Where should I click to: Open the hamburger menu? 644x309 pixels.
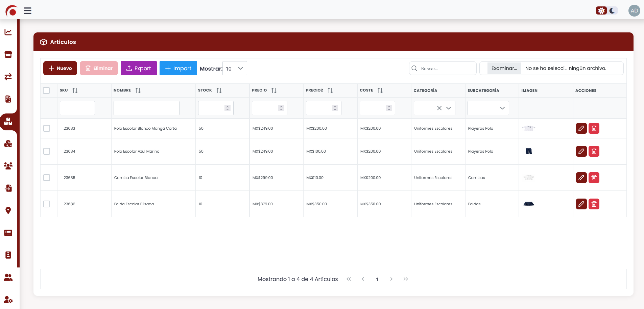(28, 11)
